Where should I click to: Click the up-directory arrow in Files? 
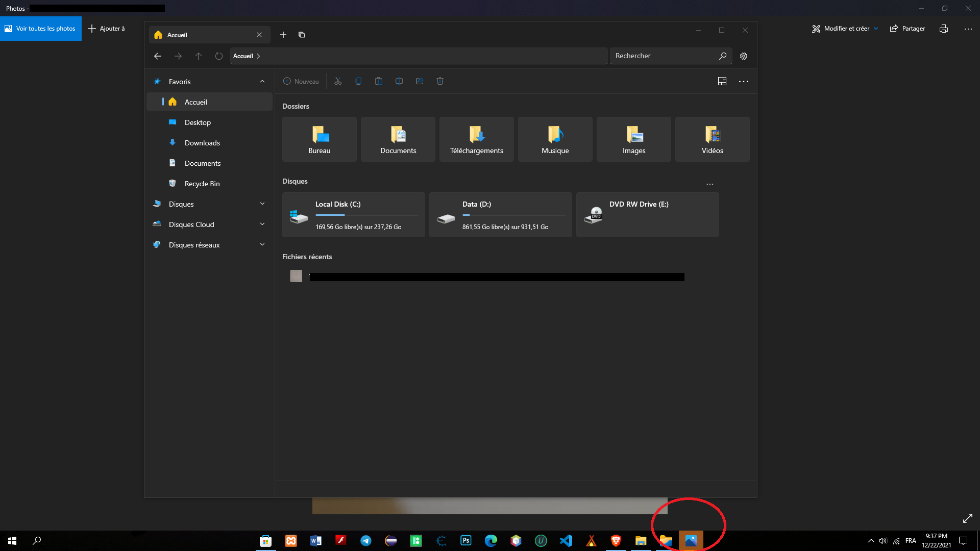(x=199, y=56)
